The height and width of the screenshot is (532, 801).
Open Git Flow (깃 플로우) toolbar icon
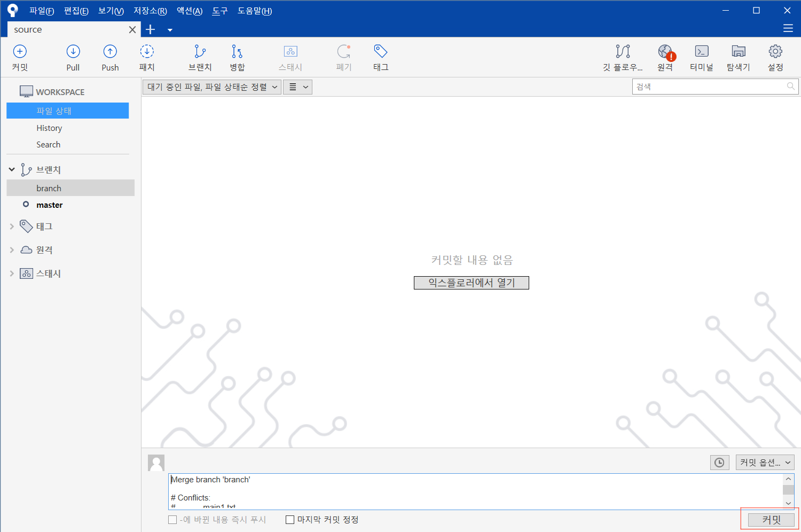click(623, 51)
